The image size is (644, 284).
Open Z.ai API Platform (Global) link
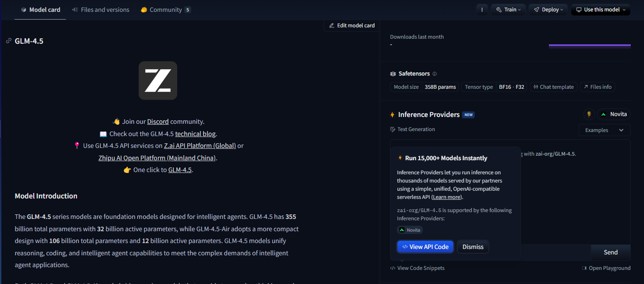click(x=200, y=146)
